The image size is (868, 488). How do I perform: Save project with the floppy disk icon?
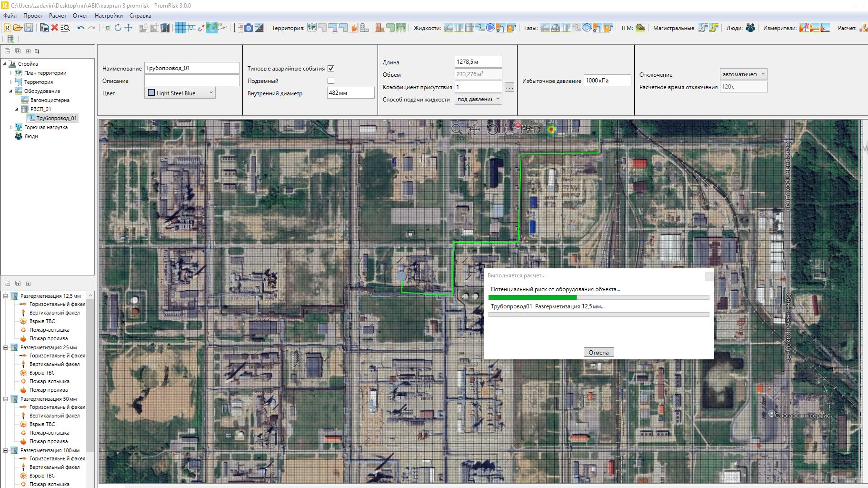(29, 28)
